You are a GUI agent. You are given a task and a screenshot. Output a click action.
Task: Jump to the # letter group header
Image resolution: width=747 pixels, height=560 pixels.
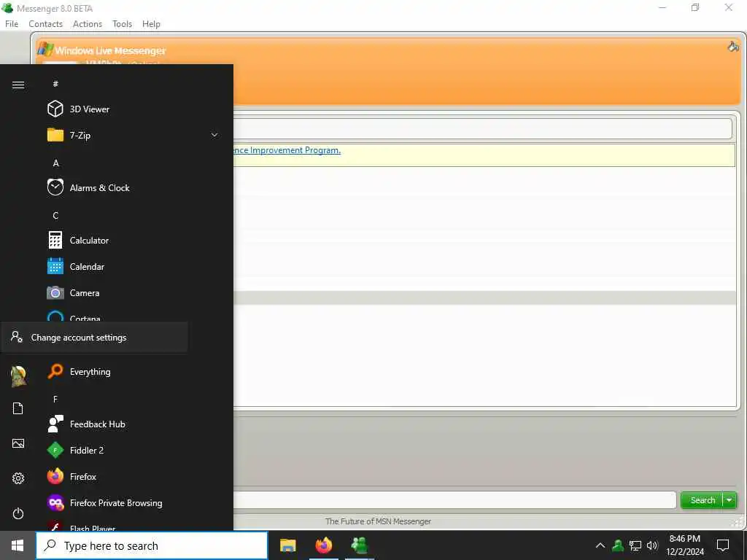(55, 84)
